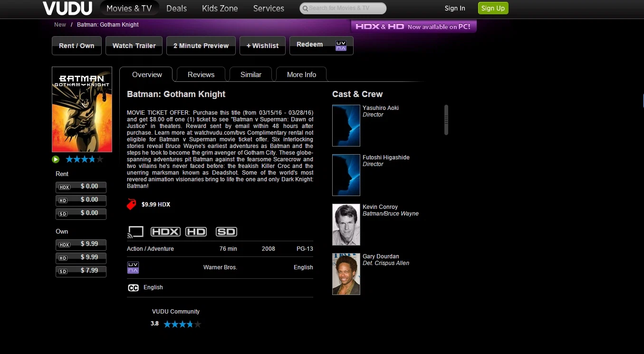Click the UltraViolet icon on Redeem button
This screenshot has height=354, width=644.
[x=341, y=46]
